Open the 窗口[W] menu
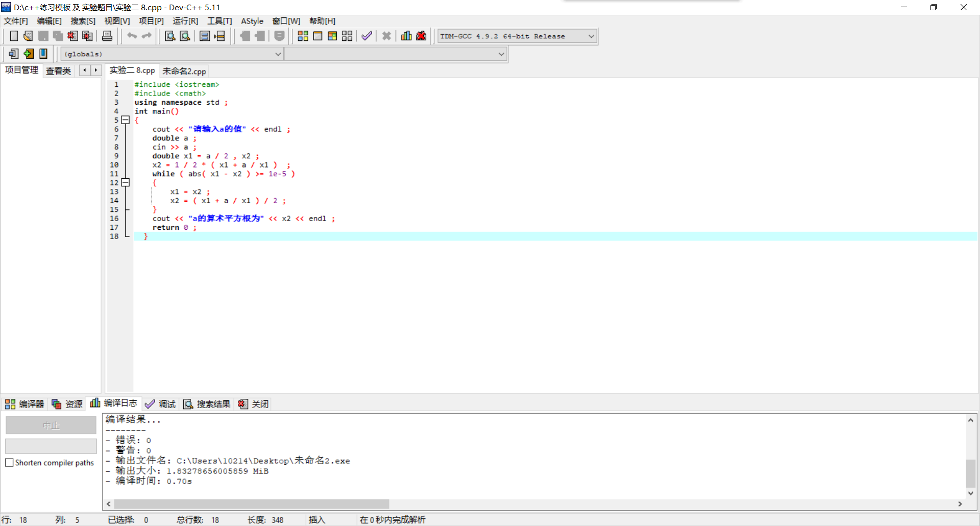The image size is (980, 526). tap(286, 21)
